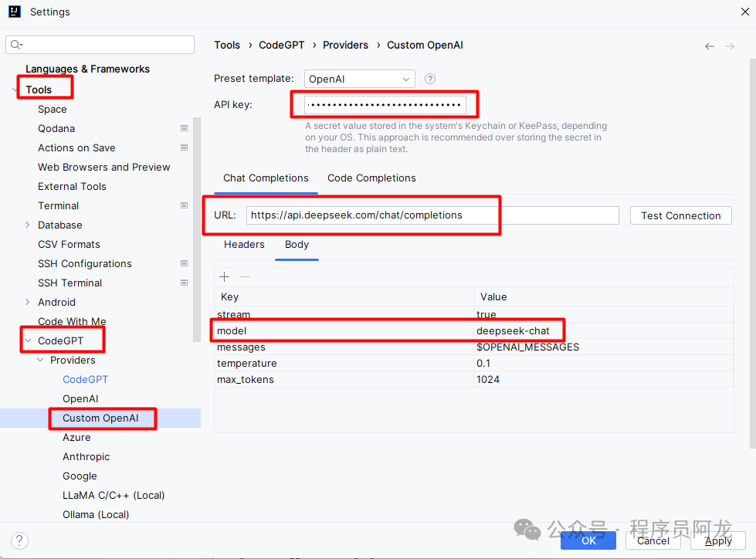Screen dimensions: 756x559
Task: Add a body parameter with the plus icon
Action: coord(224,276)
